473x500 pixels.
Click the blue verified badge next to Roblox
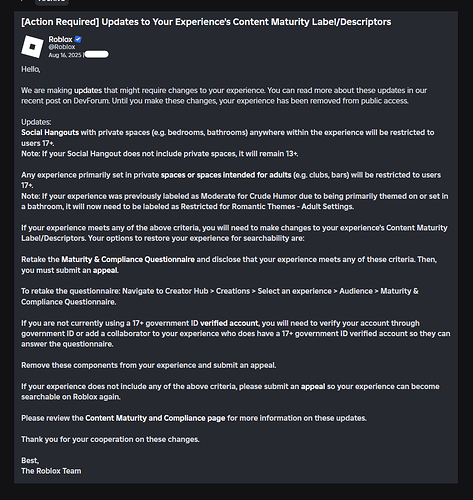click(78, 39)
